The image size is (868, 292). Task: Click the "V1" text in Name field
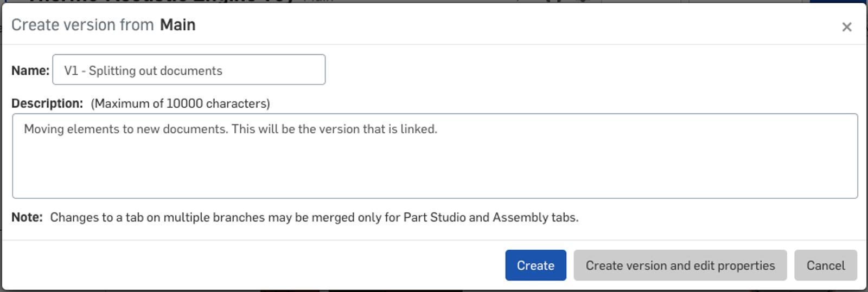tap(71, 71)
